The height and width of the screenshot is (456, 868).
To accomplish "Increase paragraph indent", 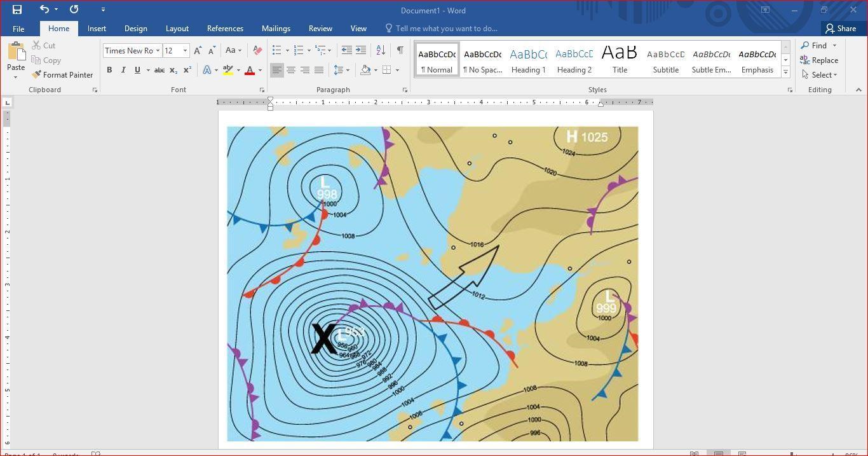I will pyautogui.click(x=360, y=50).
